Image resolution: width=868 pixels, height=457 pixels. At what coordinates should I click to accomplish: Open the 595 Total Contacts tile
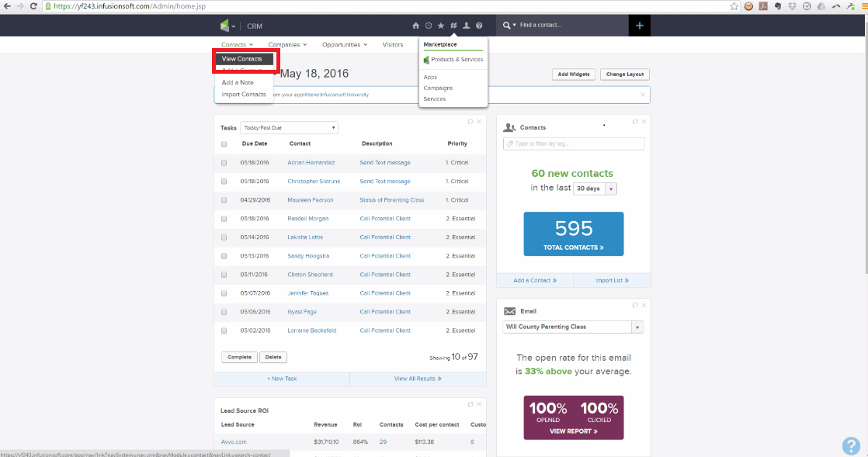click(574, 234)
